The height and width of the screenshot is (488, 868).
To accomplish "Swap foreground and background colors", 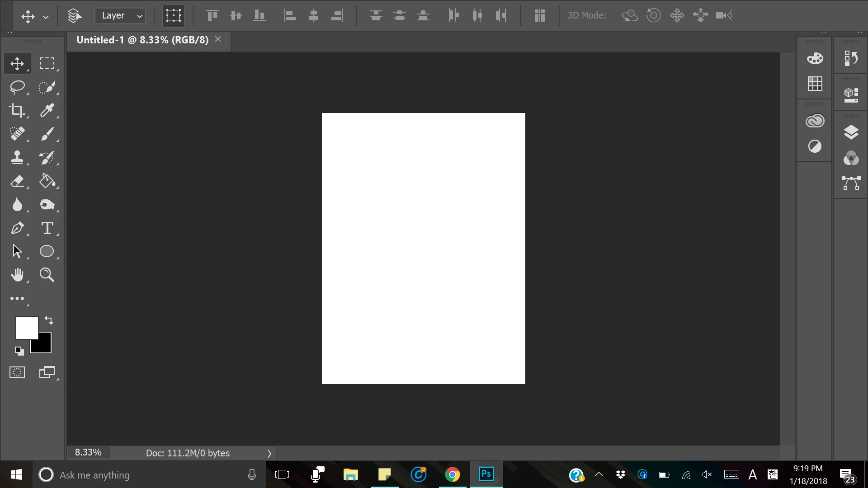I will pyautogui.click(x=49, y=320).
